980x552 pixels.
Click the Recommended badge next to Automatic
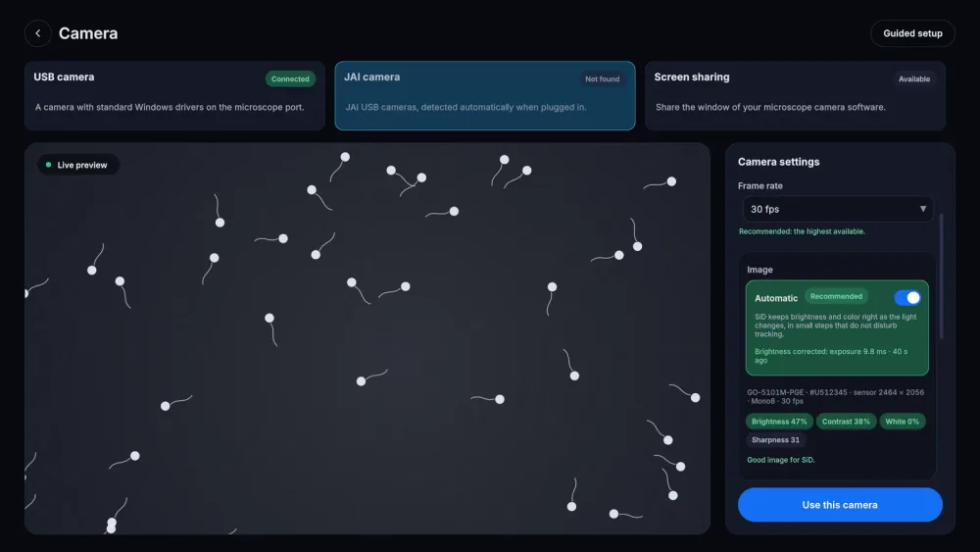tap(836, 296)
